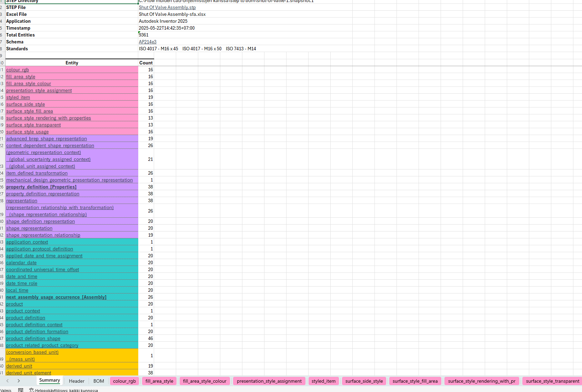Open the surface_style_fill_area entity link in the list
This screenshot has width=582, height=392.
click(30, 111)
